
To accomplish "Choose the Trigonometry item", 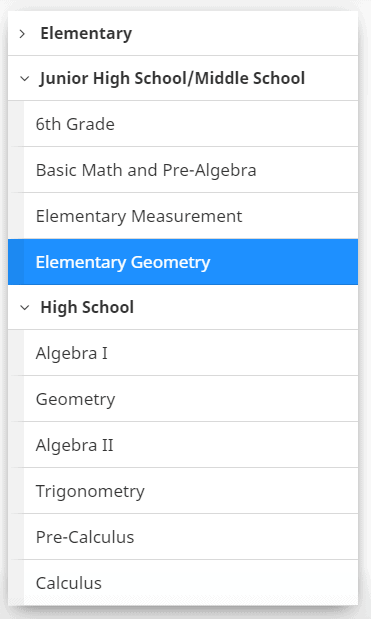I will click(191, 491).
